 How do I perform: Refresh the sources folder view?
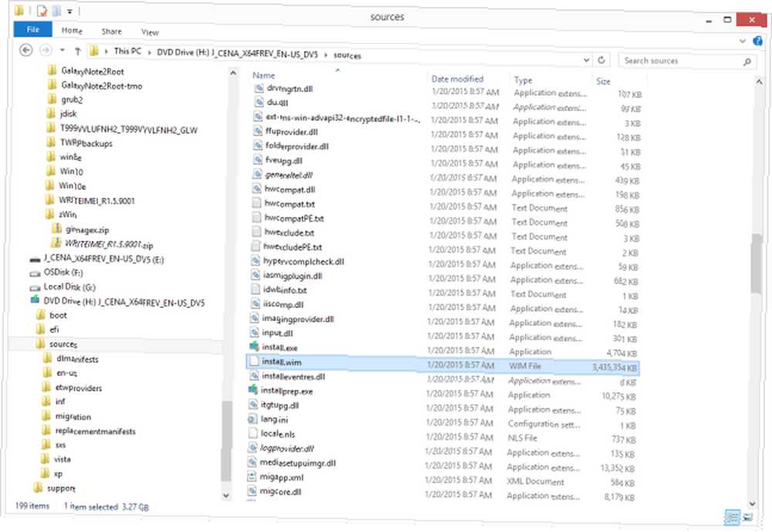click(601, 60)
